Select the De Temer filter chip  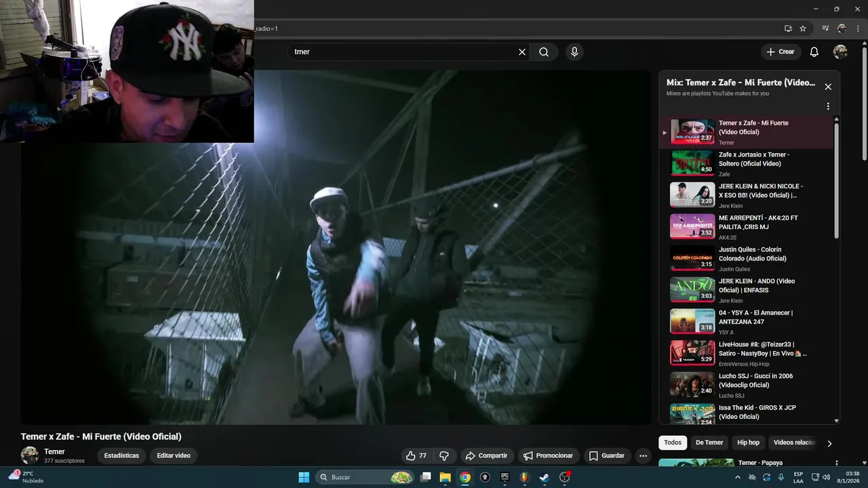coord(709,443)
